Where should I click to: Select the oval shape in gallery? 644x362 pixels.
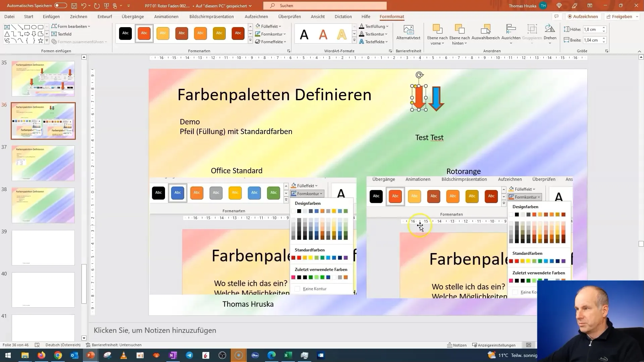[x=34, y=27]
